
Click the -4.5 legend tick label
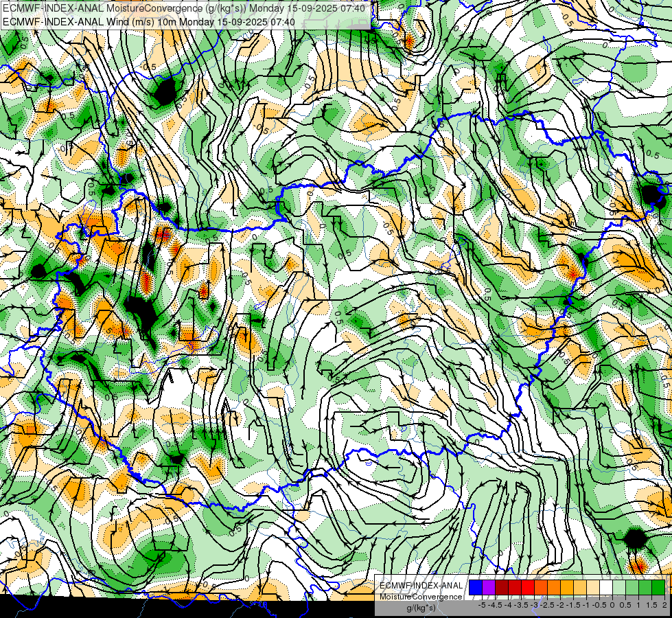click(495, 605)
